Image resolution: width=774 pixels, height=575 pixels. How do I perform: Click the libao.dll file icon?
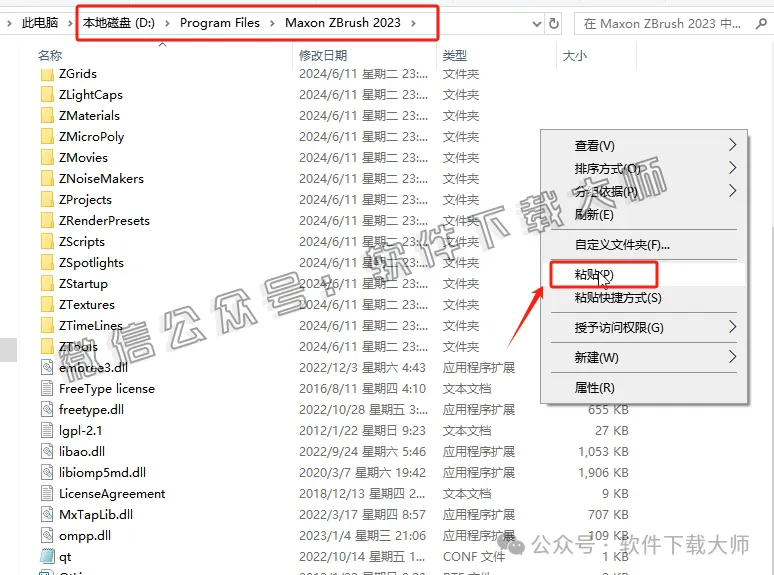tap(47, 452)
